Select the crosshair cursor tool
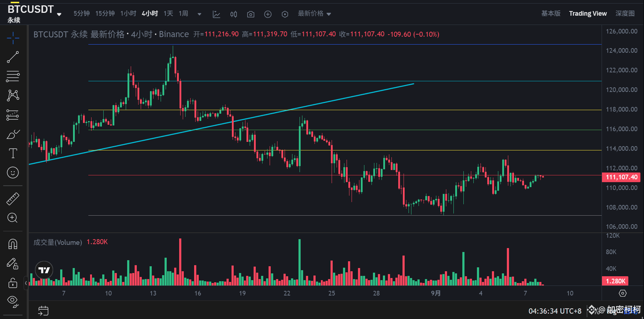Viewport: 644px width, 319px height. (13, 38)
